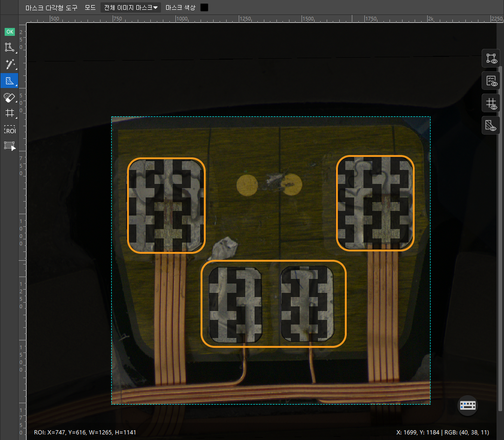Select the magic wand smart labeling tool
The height and width of the screenshot is (440, 504).
pos(9,64)
